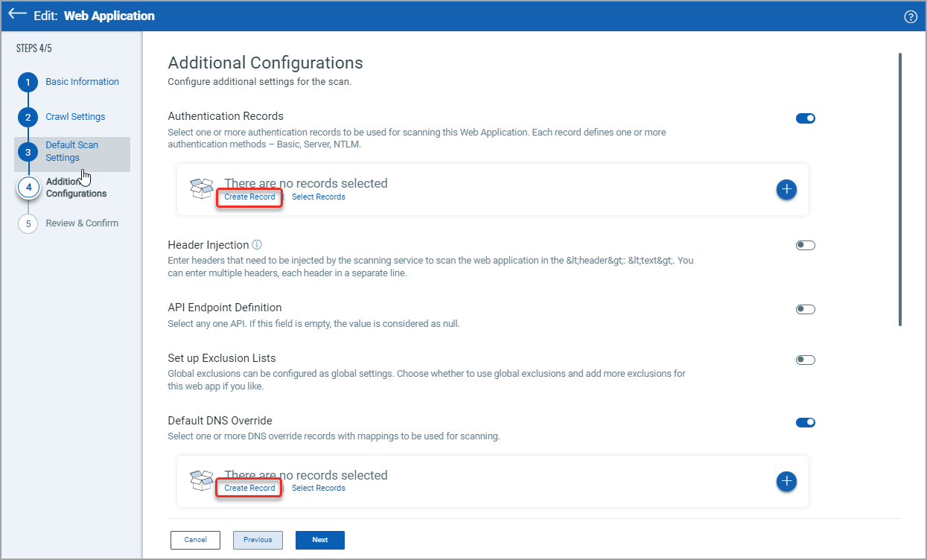Select the Crawl Settings step label
Image resolution: width=927 pixels, height=560 pixels.
pos(77,117)
